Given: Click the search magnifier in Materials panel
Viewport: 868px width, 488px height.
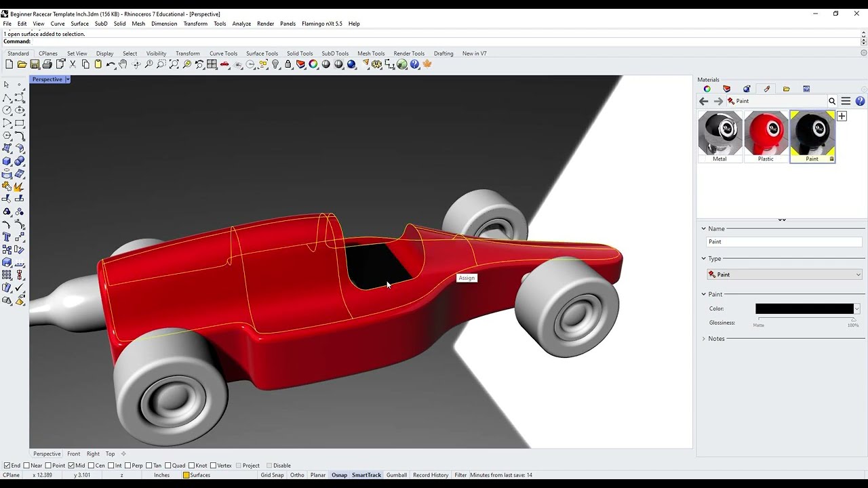Looking at the screenshot, I should pos(832,101).
